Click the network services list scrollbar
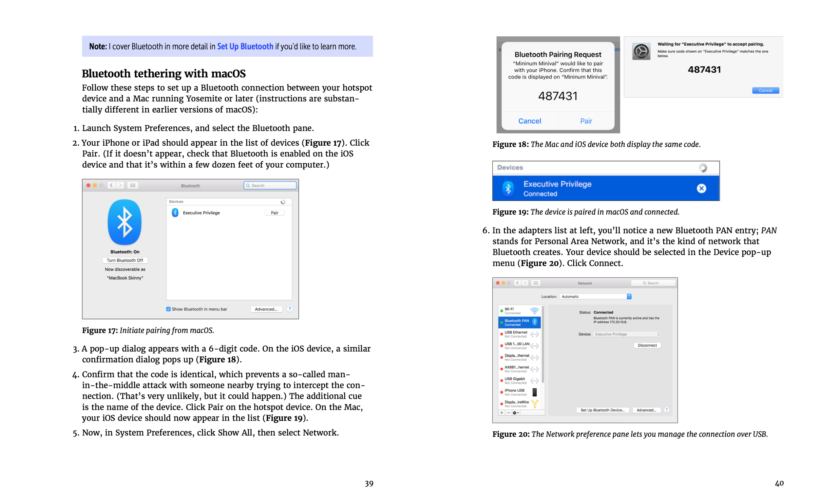819x504 pixels. tap(543, 345)
